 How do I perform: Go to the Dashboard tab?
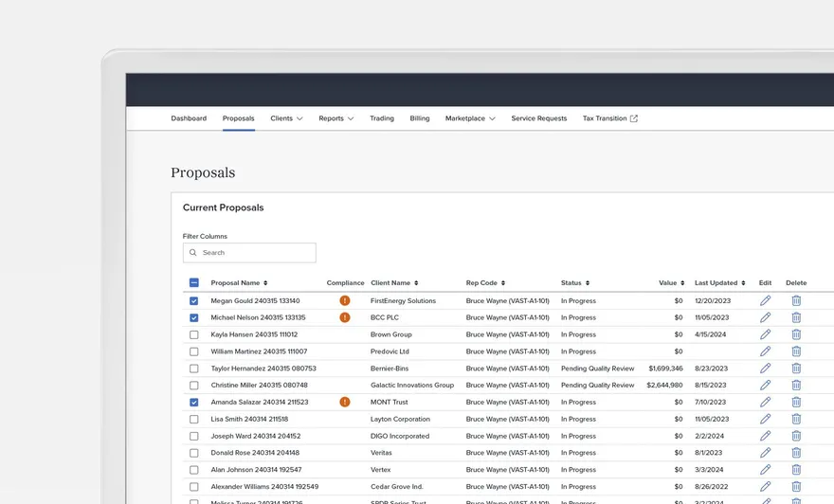point(189,118)
